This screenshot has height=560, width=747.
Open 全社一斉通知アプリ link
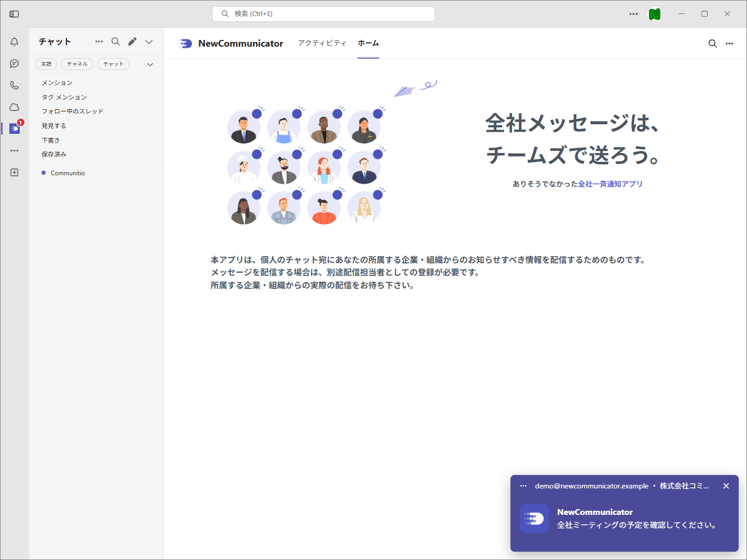(x=611, y=184)
